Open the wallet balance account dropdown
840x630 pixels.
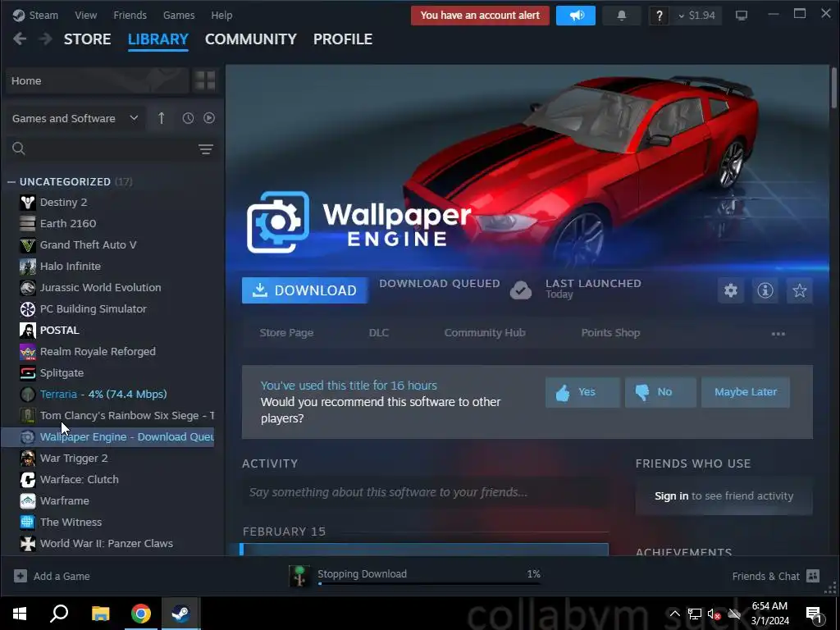tap(697, 16)
